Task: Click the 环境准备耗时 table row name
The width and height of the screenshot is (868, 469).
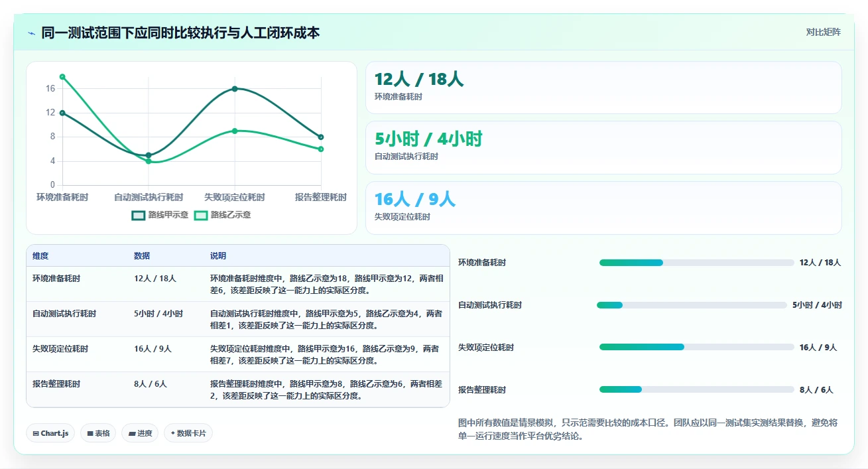Action: pyautogui.click(x=56, y=279)
